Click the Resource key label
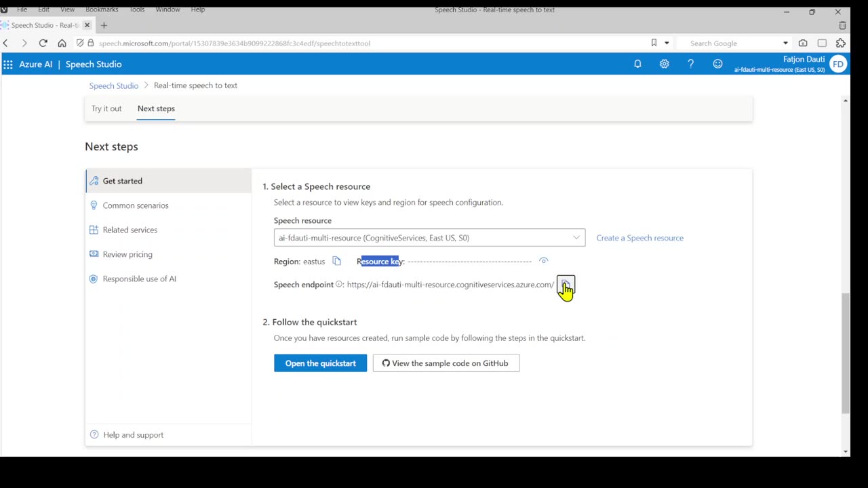This screenshot has height=488, width=868. 380,261
